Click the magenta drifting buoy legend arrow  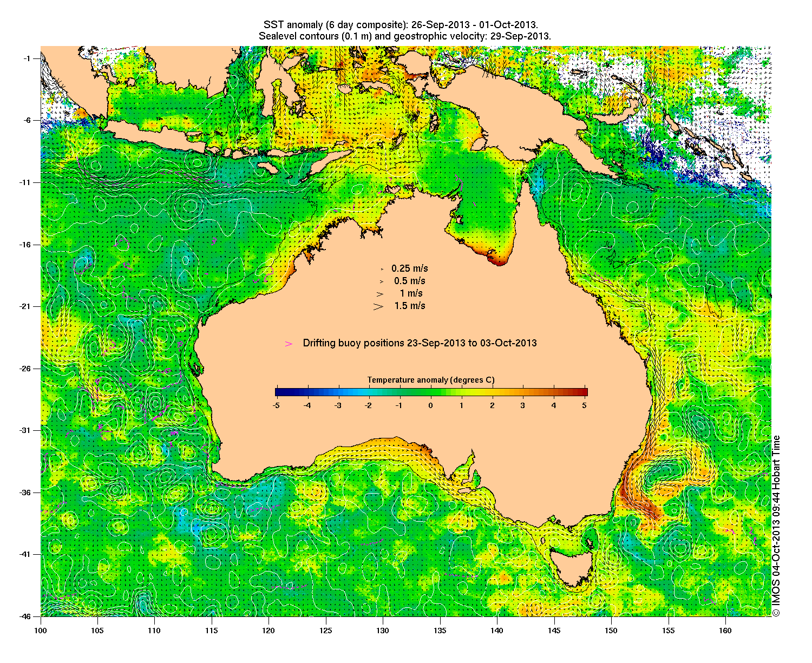(x=289, y=344)
